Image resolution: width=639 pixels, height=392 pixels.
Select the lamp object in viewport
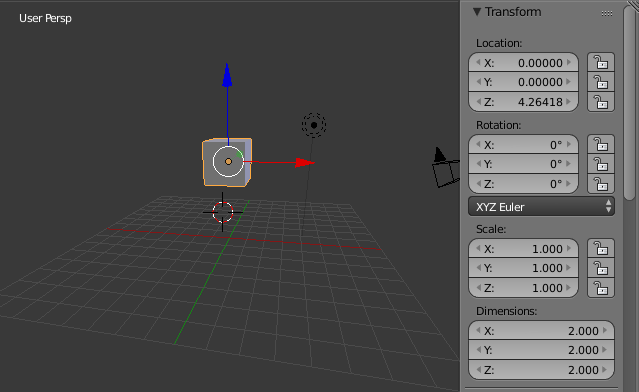314,125
